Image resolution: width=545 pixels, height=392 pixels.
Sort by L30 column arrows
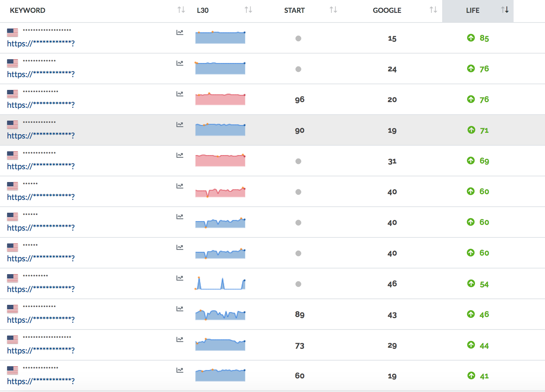248,10
